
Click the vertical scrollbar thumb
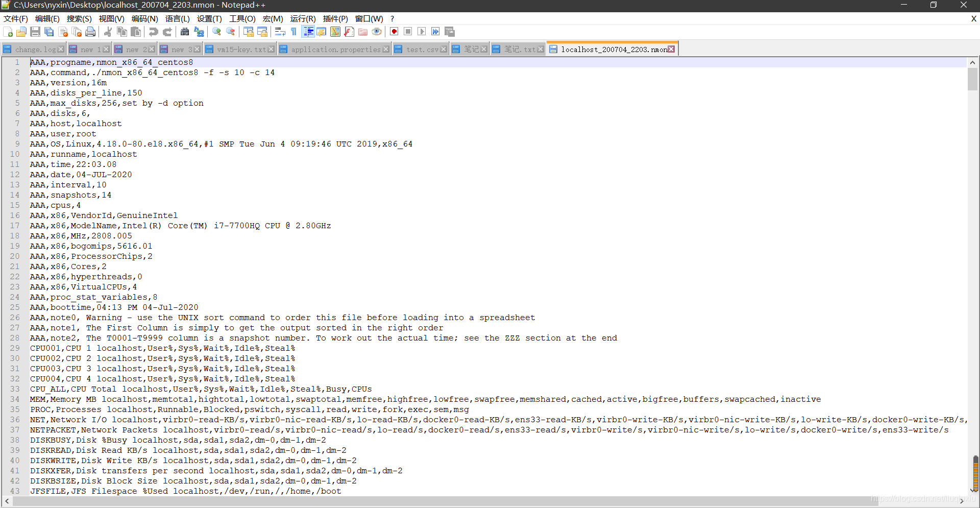pos(972,79)
